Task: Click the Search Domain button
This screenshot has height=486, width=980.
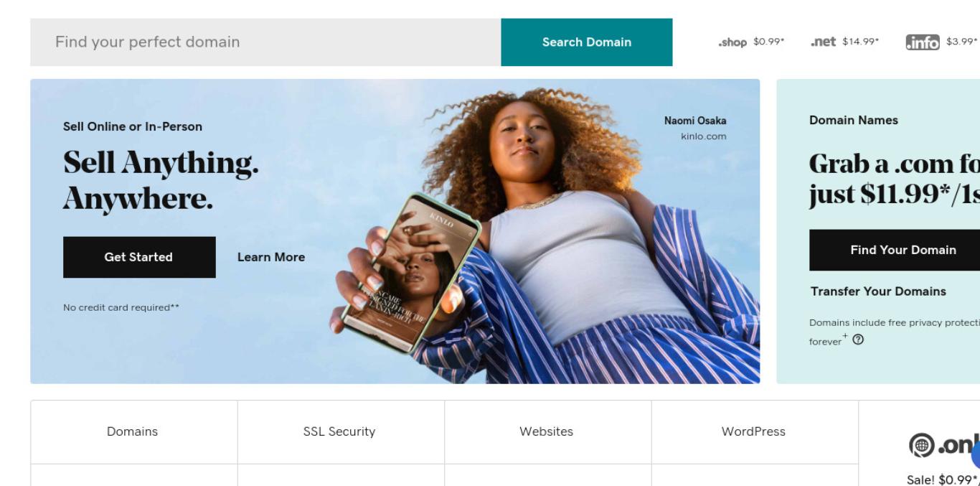Action: pos(587,42)
